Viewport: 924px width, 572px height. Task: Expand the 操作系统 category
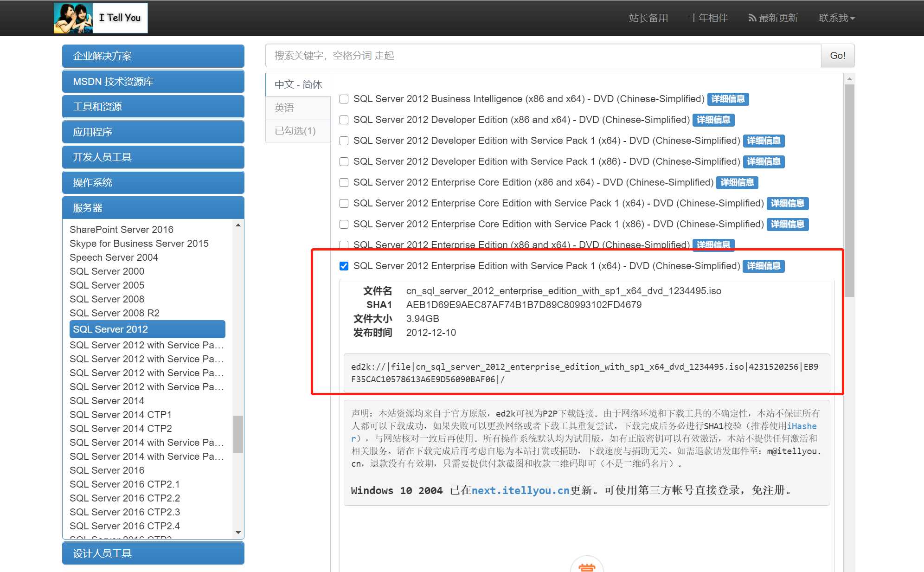[x=153, y=183]
